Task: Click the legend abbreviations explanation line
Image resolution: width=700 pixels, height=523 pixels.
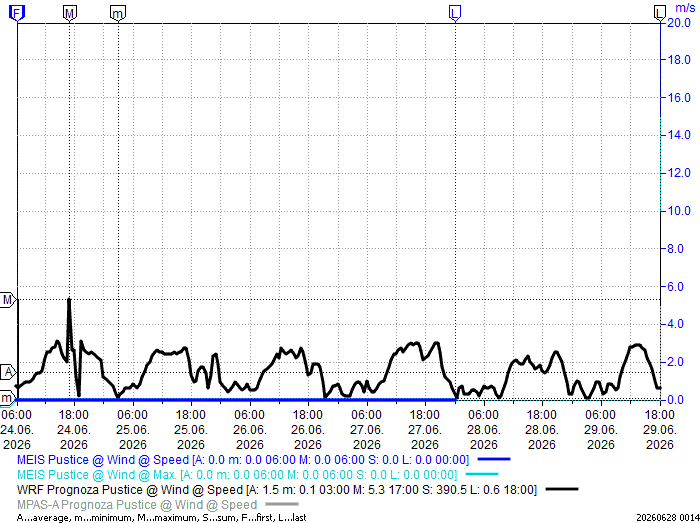Action: [x=161, y=518]
